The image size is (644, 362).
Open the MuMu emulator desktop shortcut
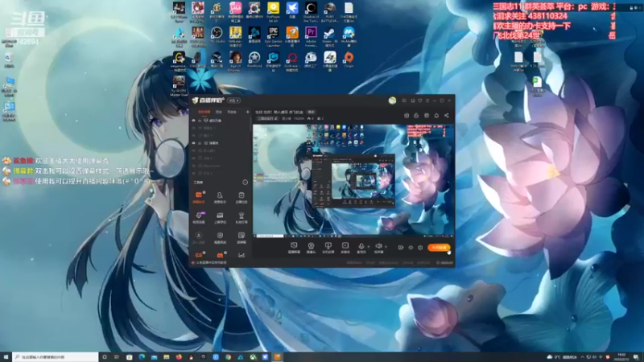click(x=349, y=36)
